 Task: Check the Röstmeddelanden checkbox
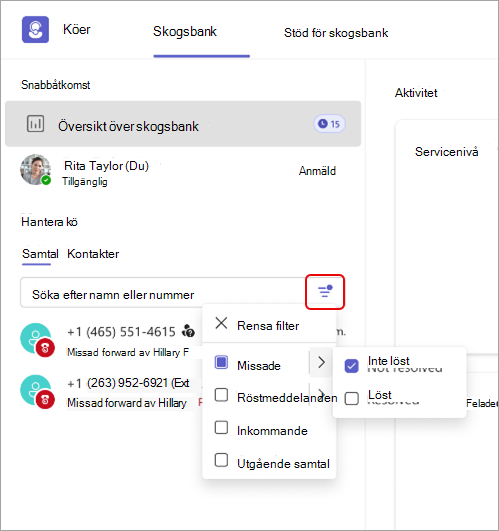tap(221, 395)
